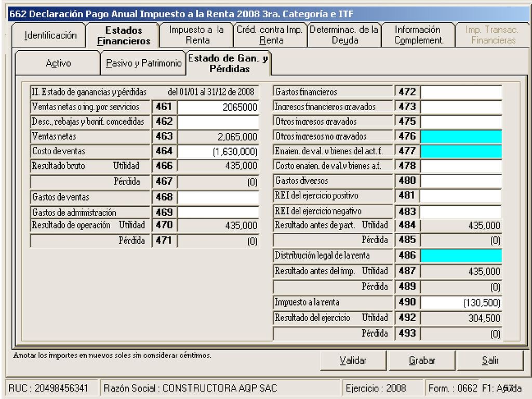This screenshot has width=532, height=399.
Task: Select cyan field 476 Otros ingresos no gravados
Action: tap(461, 137)
